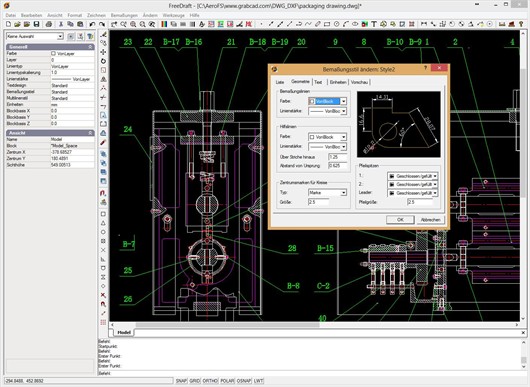Click the Redo arrow icon
530x387 pixels.
coord(101,24)
